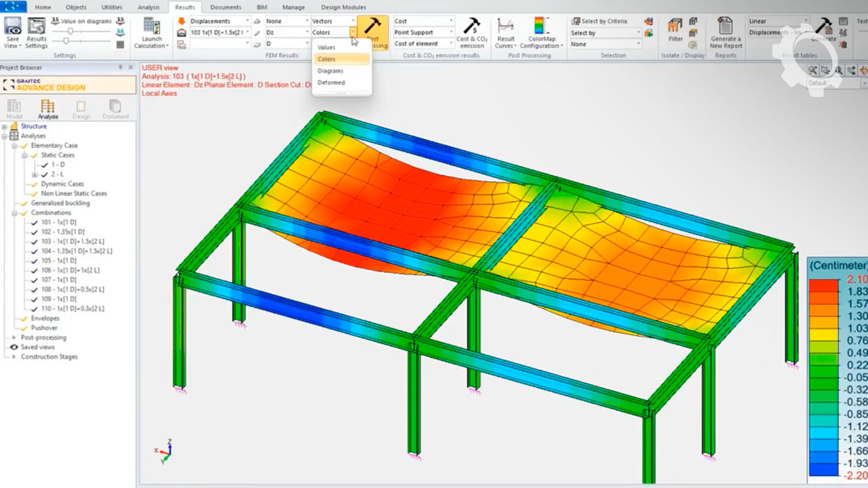Switch to the Design Modules ribbon tab

click(x=343, y=7)
